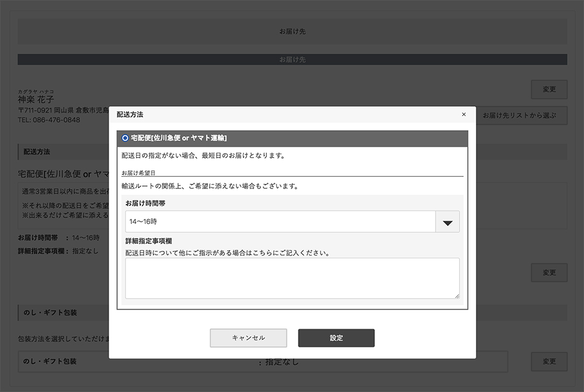Open お届け先リストから選ぶ
584x392 pixels.
(522, 116)
